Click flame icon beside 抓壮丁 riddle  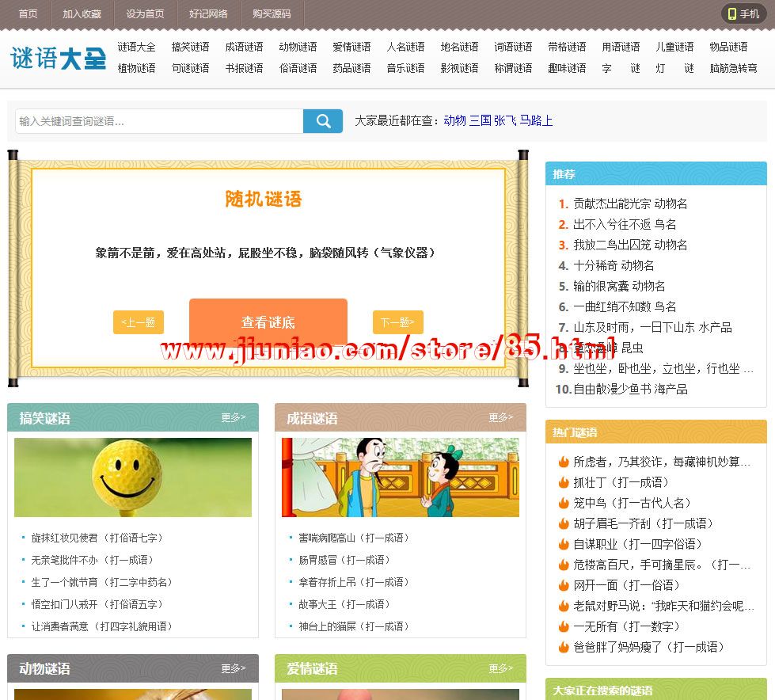[564, 482]
